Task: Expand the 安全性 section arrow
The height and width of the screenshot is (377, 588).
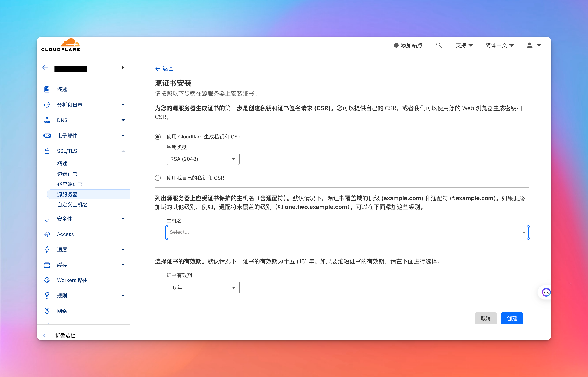Action: coord(123,219)
